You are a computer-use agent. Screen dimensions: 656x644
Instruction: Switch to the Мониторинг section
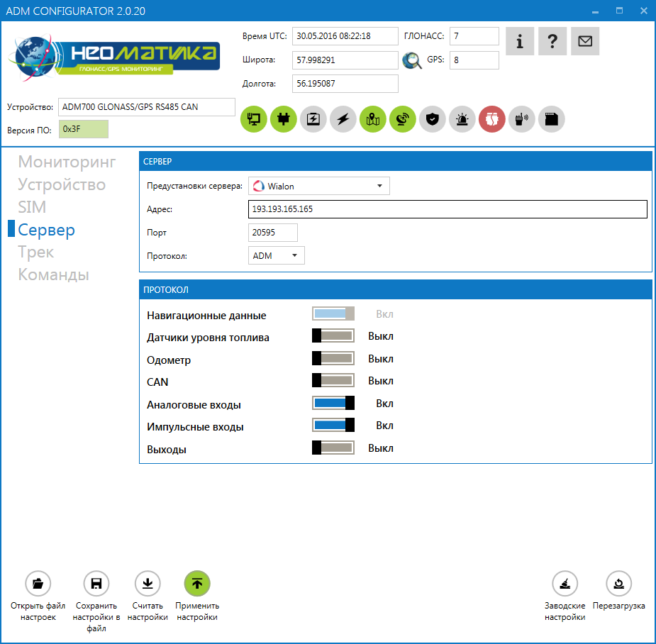[x=67, y=162]
